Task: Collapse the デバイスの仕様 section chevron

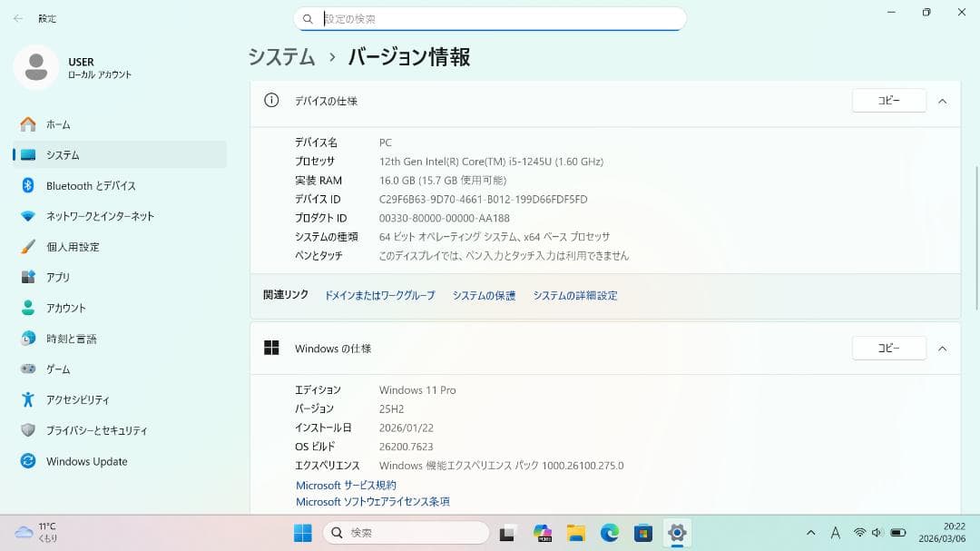Action: tap(942, 101)
